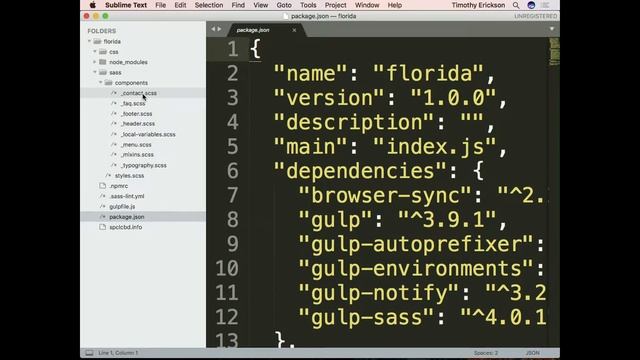
Task: Go to previous tab arrow
Action: [x=213, y=29]
